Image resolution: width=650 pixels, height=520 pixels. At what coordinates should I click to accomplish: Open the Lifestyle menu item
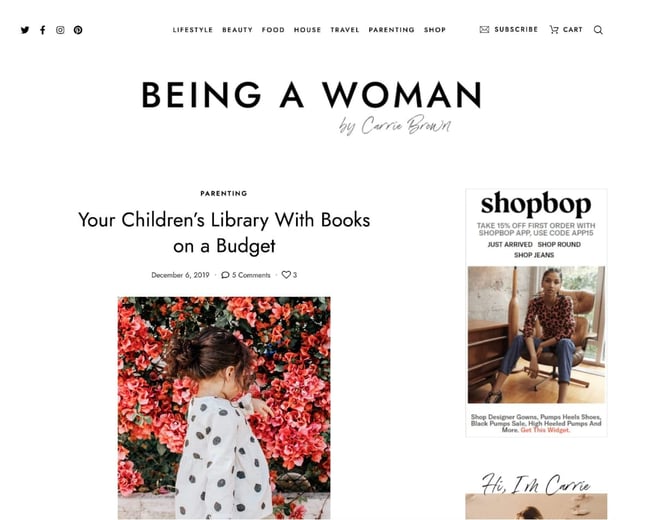[193, 30]
